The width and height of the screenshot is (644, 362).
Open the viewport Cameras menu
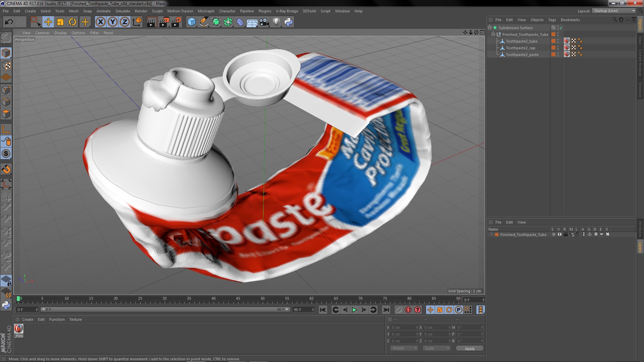[x=42, y=33]
